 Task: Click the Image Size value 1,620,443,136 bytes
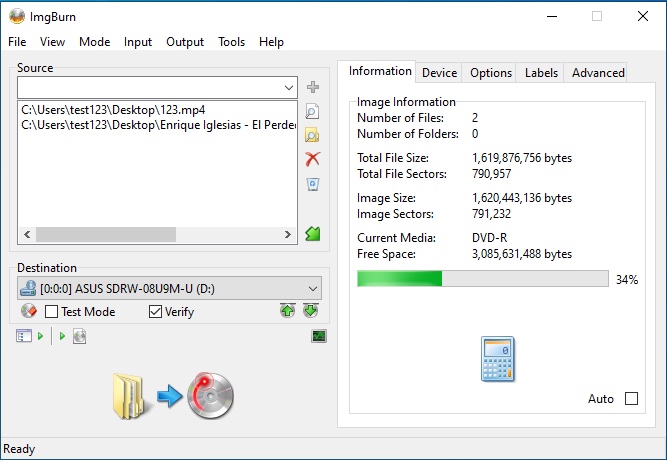pos(522,198)
